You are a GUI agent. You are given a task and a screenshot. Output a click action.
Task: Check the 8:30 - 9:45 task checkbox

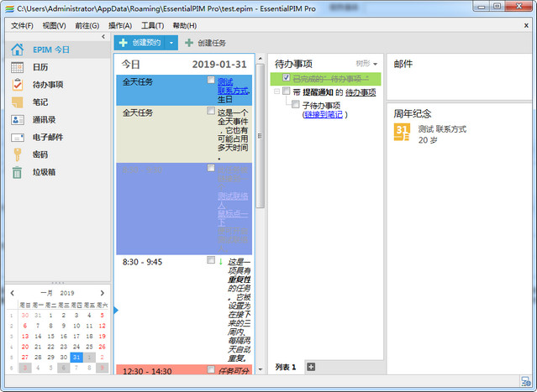[x=211, y=261]
